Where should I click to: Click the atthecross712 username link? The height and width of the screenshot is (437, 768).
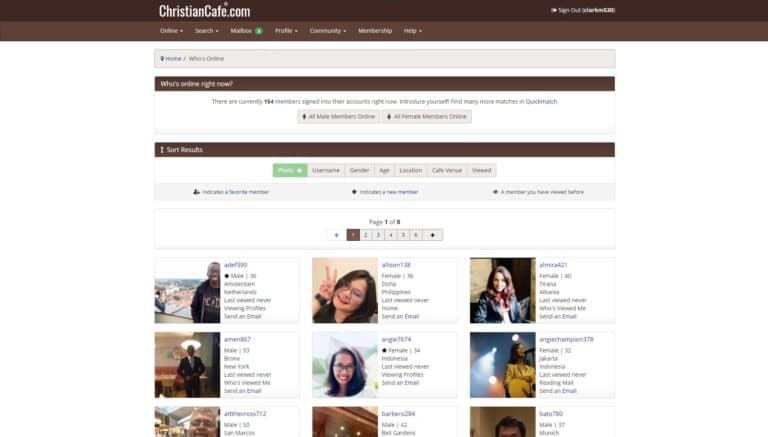coord(245,414)
